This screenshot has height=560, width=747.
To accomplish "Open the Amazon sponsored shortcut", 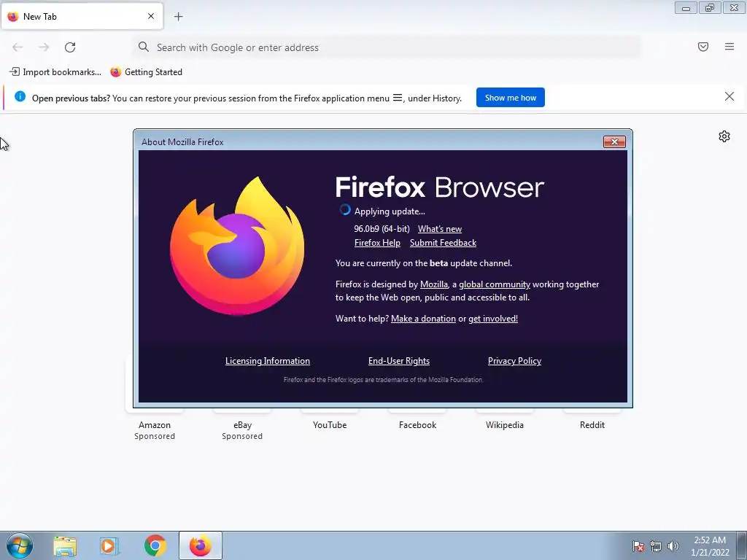I will tap(155, 425).
